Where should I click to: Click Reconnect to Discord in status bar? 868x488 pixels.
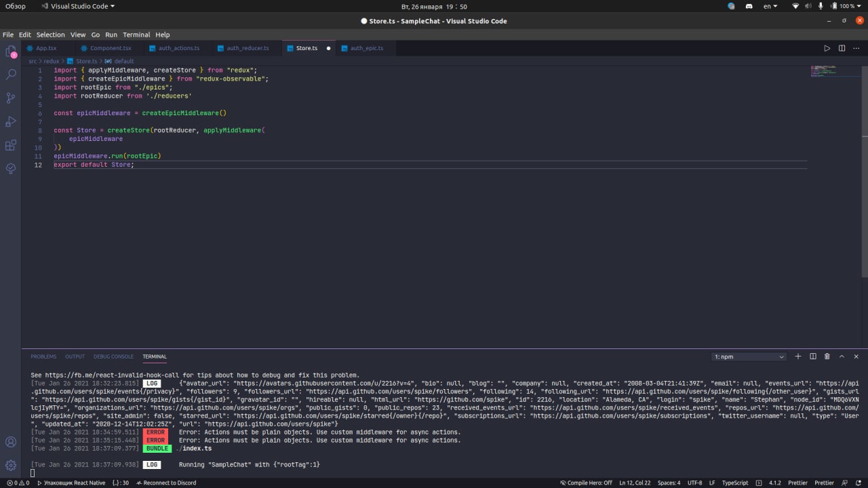coord(166,483)
